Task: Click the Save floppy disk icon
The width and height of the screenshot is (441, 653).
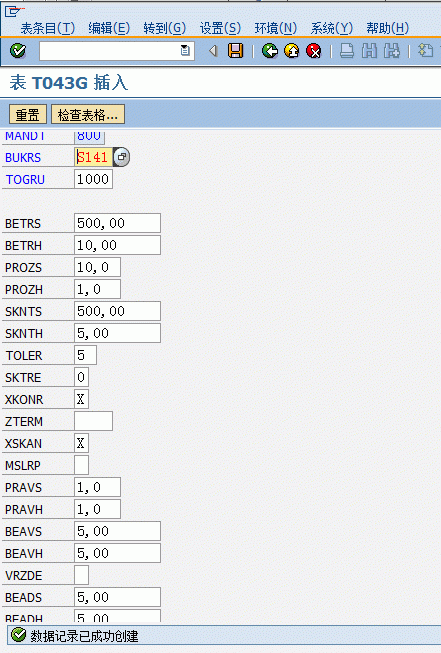Action: 235,51
